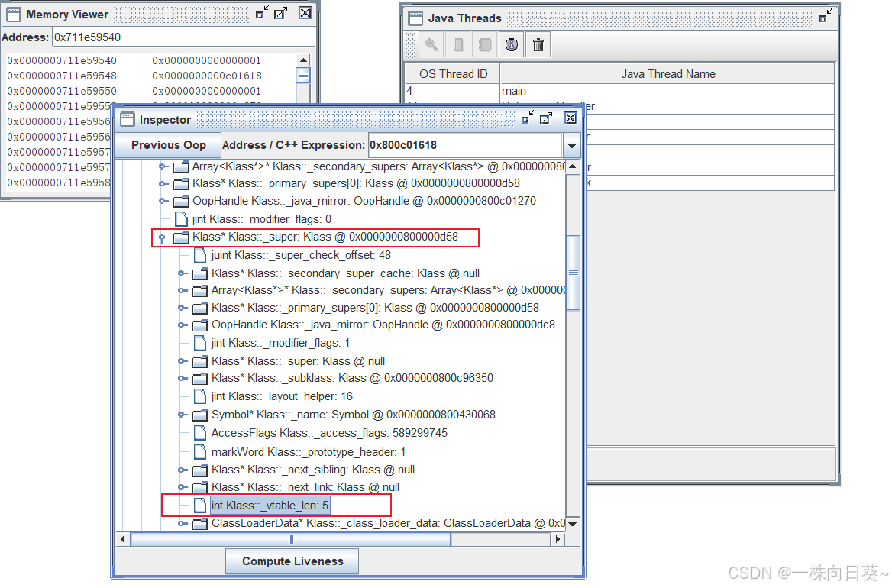
Task: Click the Previous Oop button
Action: (x=168, y=145)
